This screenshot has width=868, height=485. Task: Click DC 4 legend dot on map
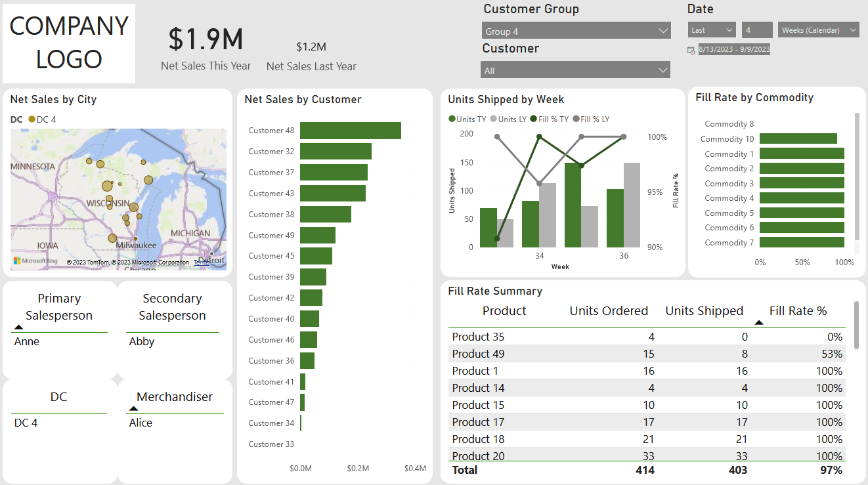(x=32, y=119)
